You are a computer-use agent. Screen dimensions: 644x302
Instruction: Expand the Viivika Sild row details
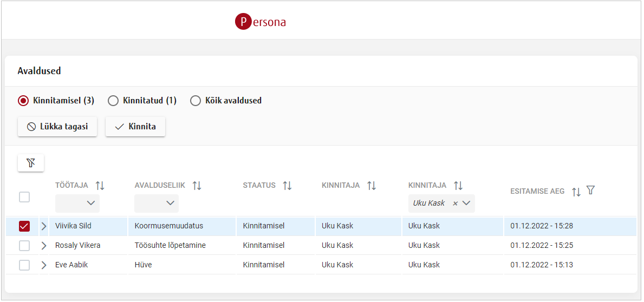[44, 226]
